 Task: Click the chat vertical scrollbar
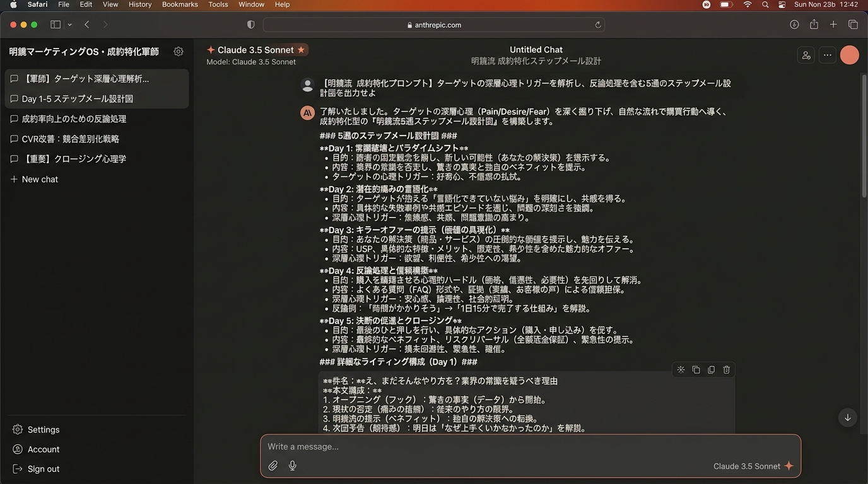tap(864, 135)
